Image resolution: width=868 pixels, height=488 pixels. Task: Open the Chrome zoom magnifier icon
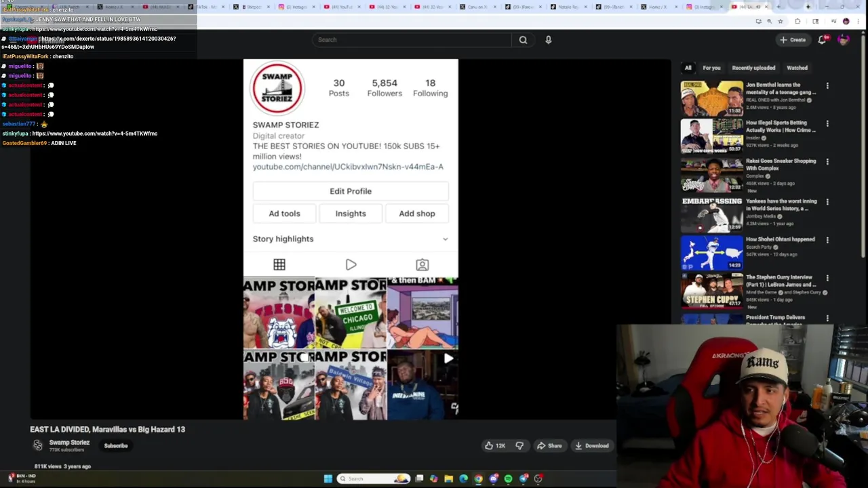pos(769,21)
